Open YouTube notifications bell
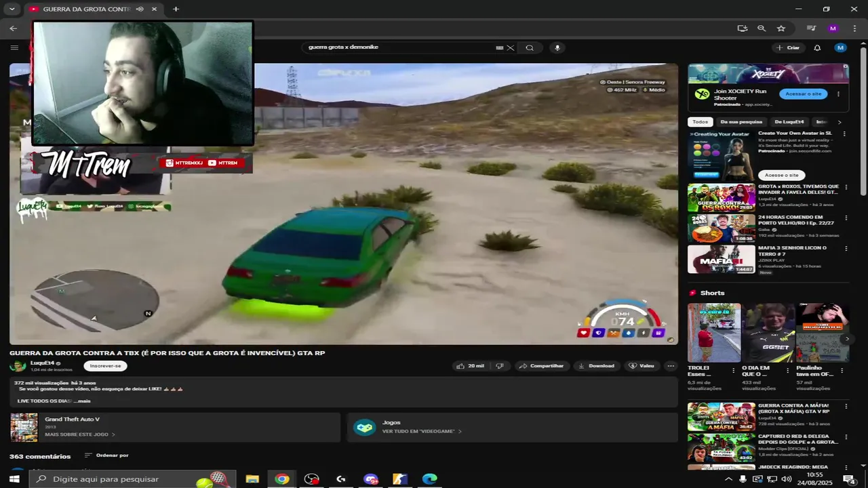 point(817,47)
